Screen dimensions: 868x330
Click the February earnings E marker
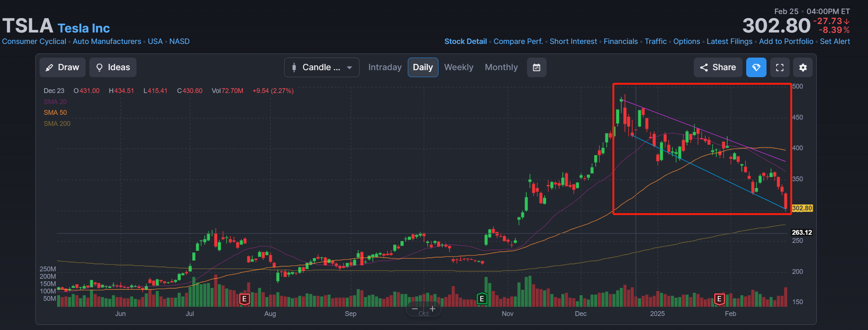click(719, 299)
